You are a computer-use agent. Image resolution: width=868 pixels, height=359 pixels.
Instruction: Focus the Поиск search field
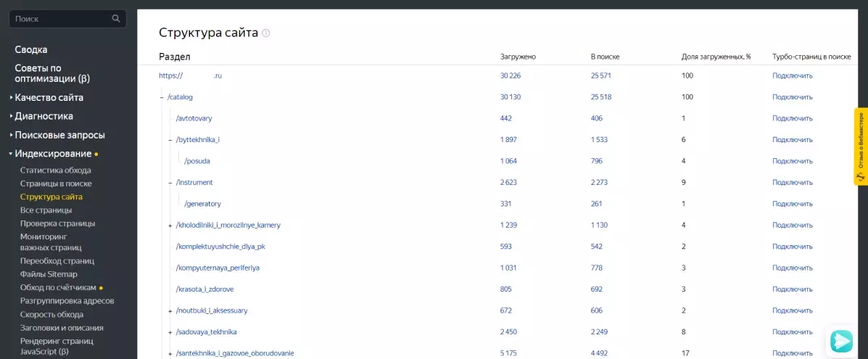pos(67,18)
